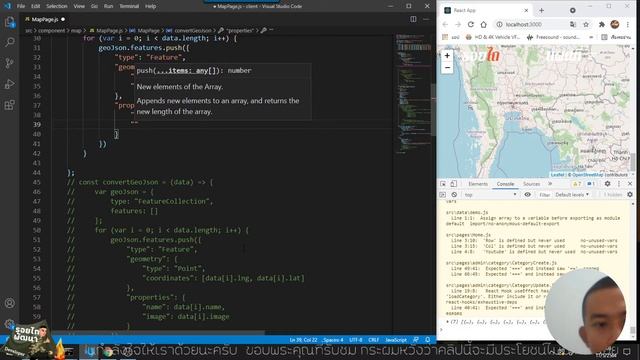This screenshot has width=640, height=360.
Task: Click the Ln 39, Col 22 status item
Action: (303, 340)
